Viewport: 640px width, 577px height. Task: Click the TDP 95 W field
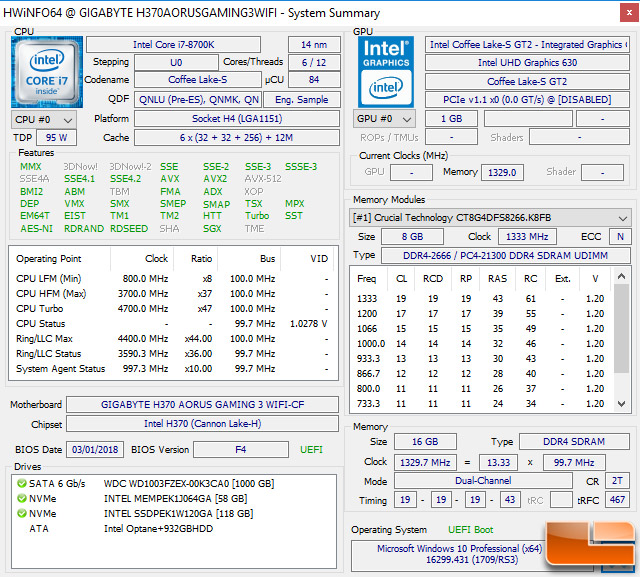(56, 138)
